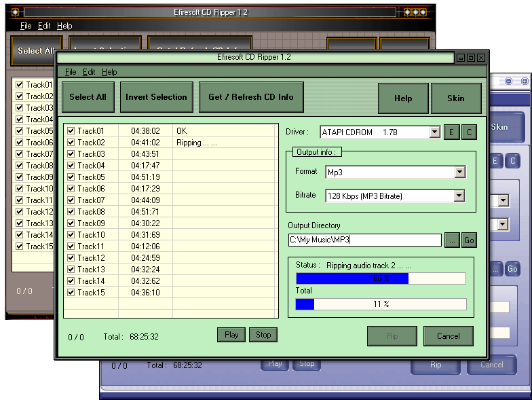Open the browse '...' button for output directory
The image size is (532, 400).
tap(452, 240)
